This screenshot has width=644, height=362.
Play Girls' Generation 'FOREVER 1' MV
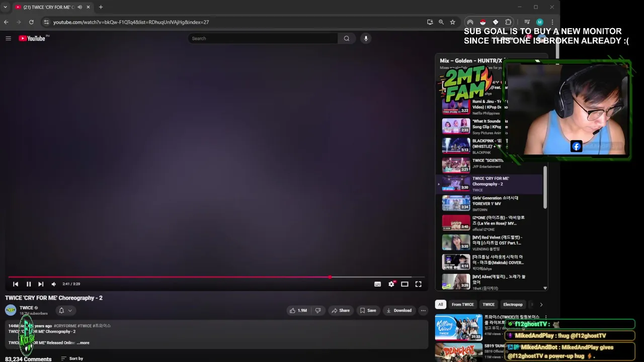pos(489,203)
